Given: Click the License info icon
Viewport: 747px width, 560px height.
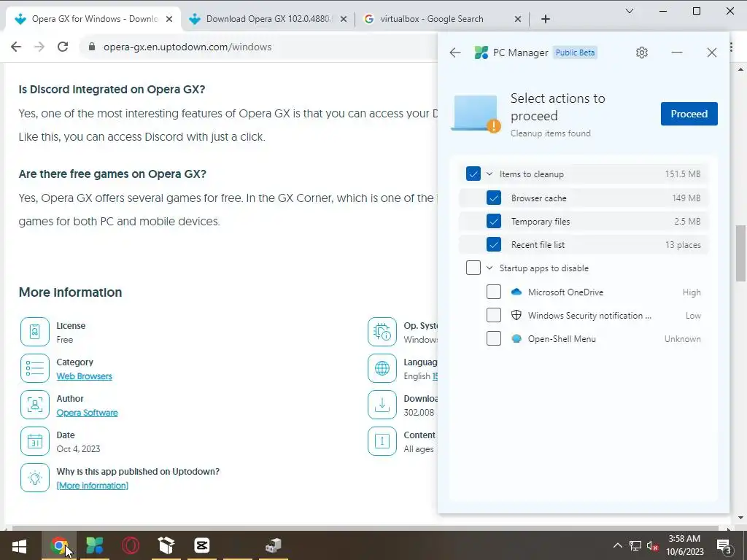Looking at the screenshot, I should click(35, 332).
